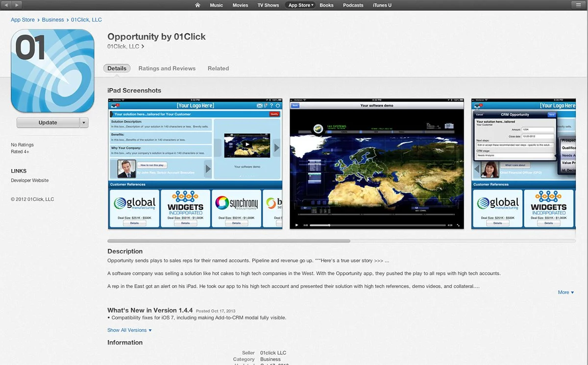Click the play button in demo screenshot
Screen dimensions: 588x365
coord(296,225)
